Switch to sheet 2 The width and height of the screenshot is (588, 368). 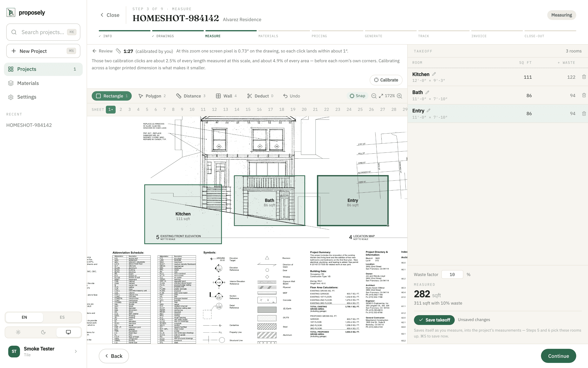(121, 110)
